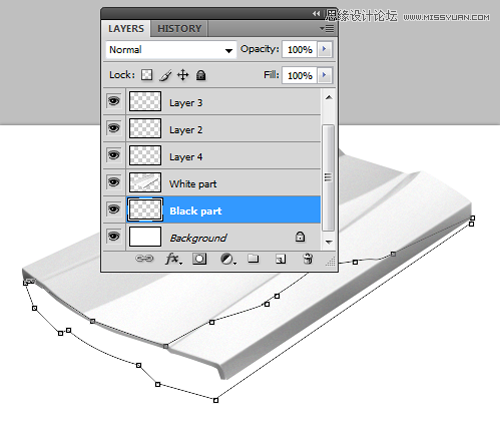Click the bottom-most path anchor point
This screenshot has width=500, height=425.
tap(216, 400)
